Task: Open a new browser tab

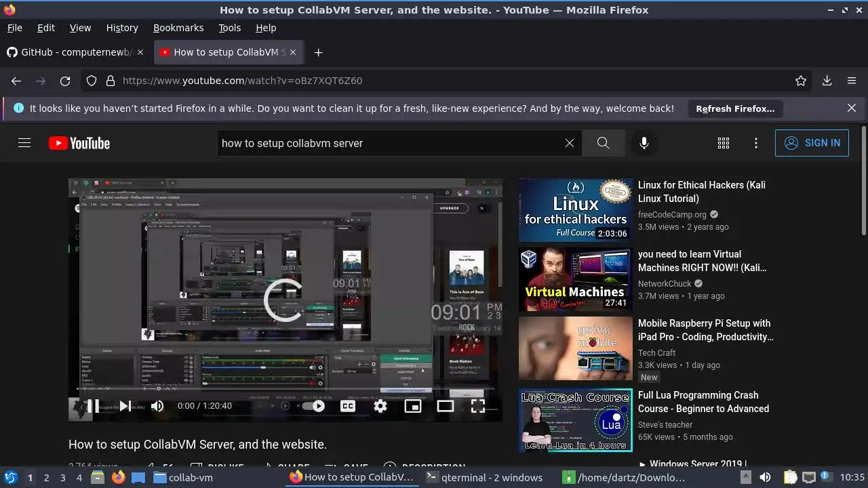Action: tap(318, 52)
